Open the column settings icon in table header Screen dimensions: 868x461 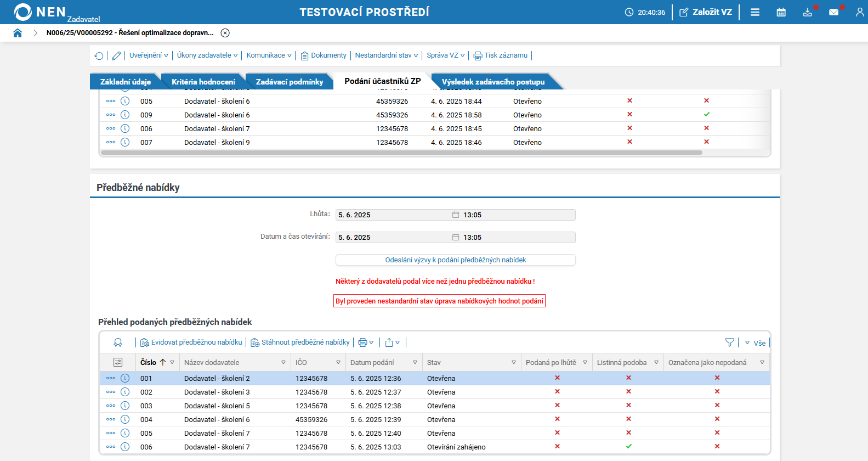coord(118,362)
